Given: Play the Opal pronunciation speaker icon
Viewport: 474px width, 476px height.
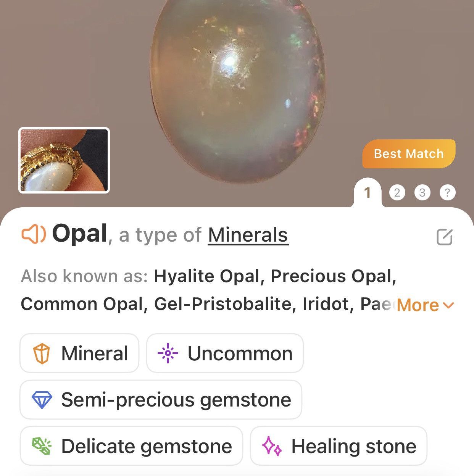Looking at the screenshot, I should [33, 234].
